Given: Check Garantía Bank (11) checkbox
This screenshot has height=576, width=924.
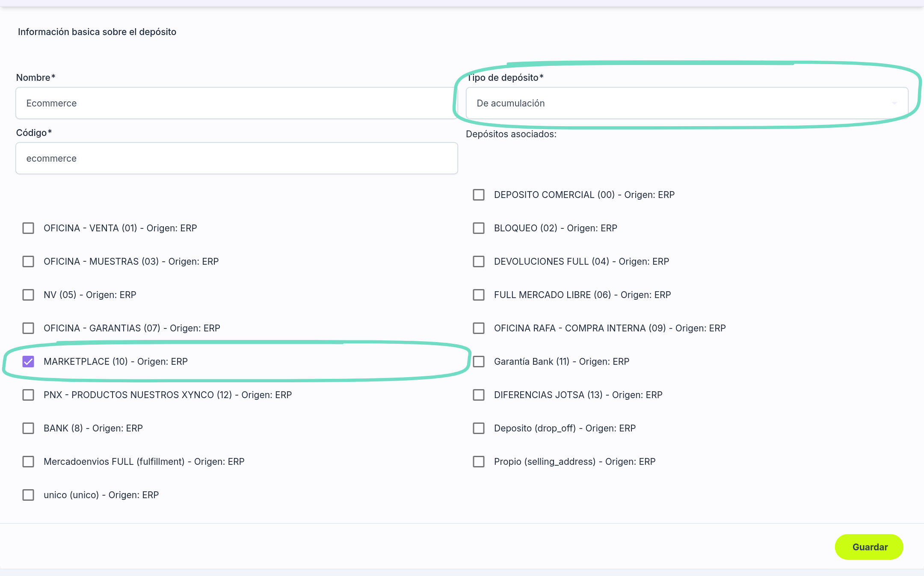Looking at the screenshot, I should click(x=479, y=362).
